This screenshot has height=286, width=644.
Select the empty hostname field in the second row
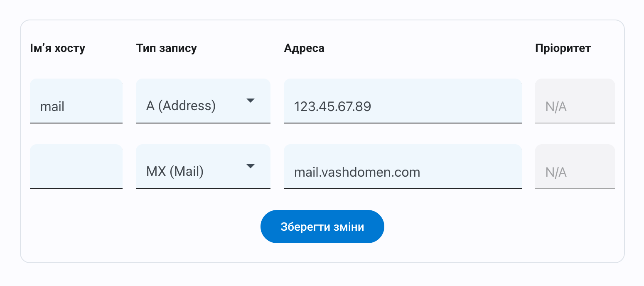76,166
